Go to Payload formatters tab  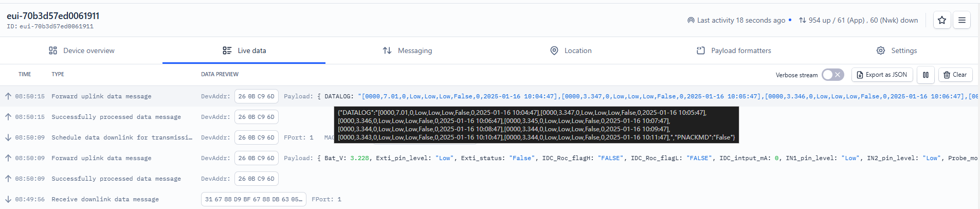point(734,50)
